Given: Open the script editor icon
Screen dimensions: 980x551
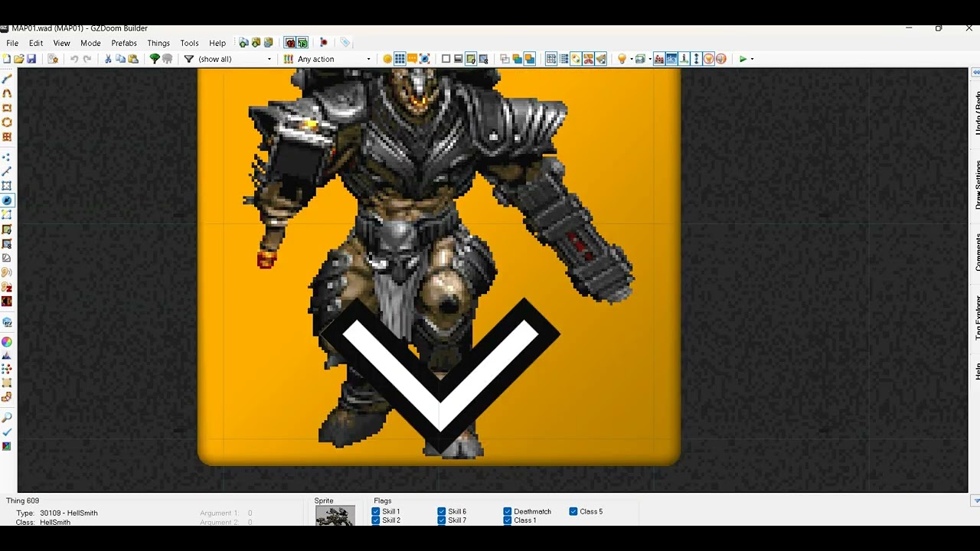Looking at the screenshot, I should (x=53, y=59).
